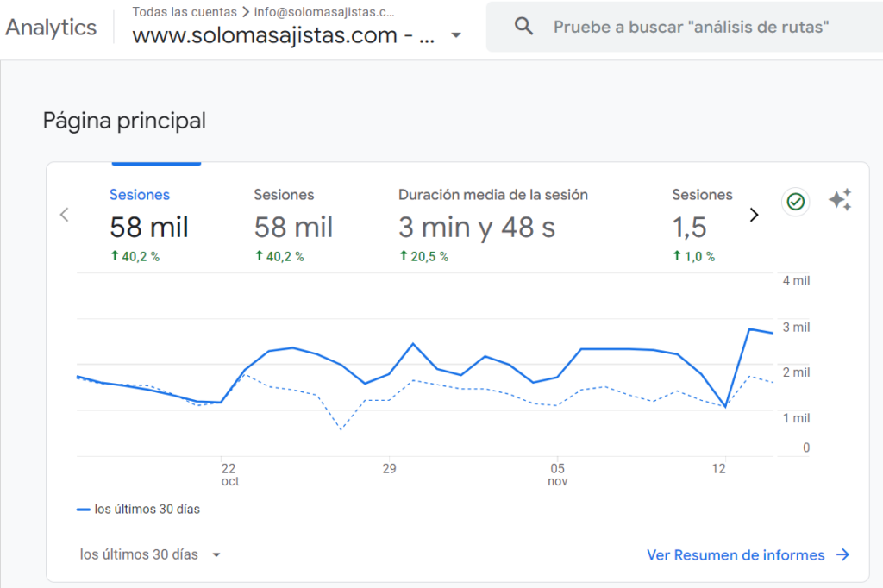Click the Analytics logo text

(x=51, y=28)
